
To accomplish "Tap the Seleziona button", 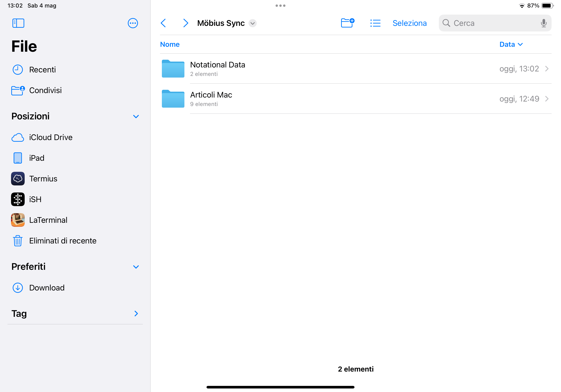I will 409,23.
